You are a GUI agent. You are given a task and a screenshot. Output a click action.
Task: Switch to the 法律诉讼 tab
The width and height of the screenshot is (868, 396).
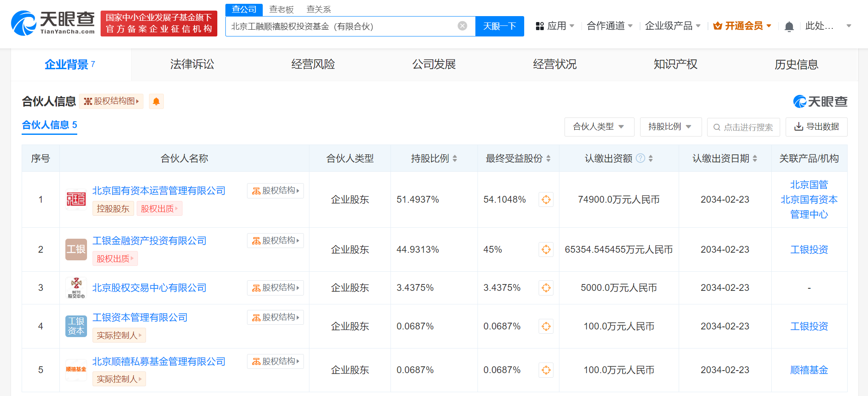192,64
